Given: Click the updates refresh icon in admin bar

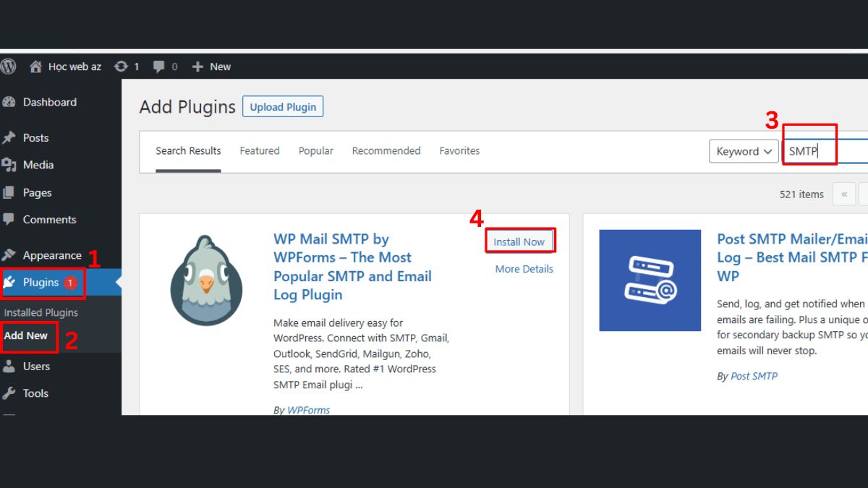Looking at the screenshot, I should tap(120, 67).
